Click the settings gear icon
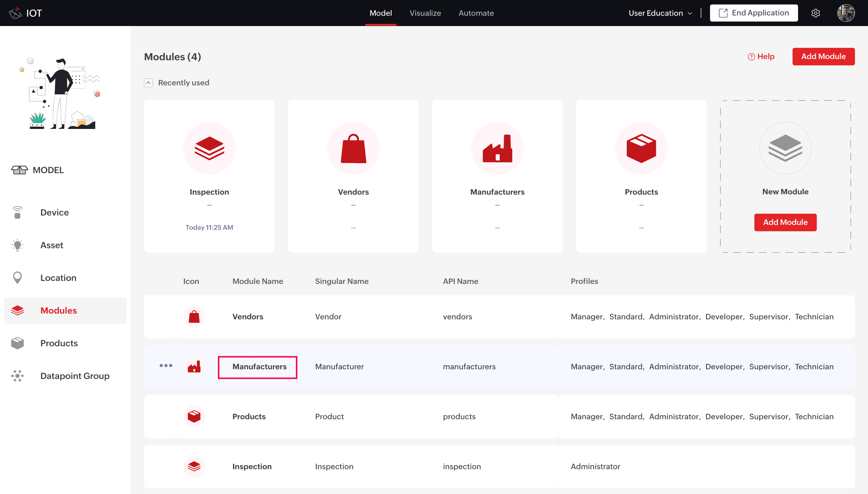 (815, 13)
